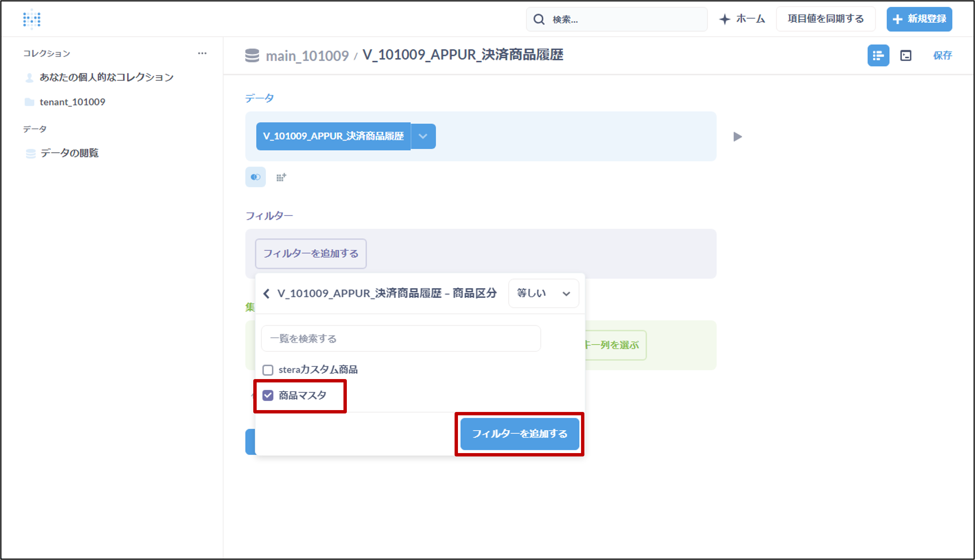Open the 等しい operator dropdown
This screenshot has width=975, height=560.
coord(543,293)
